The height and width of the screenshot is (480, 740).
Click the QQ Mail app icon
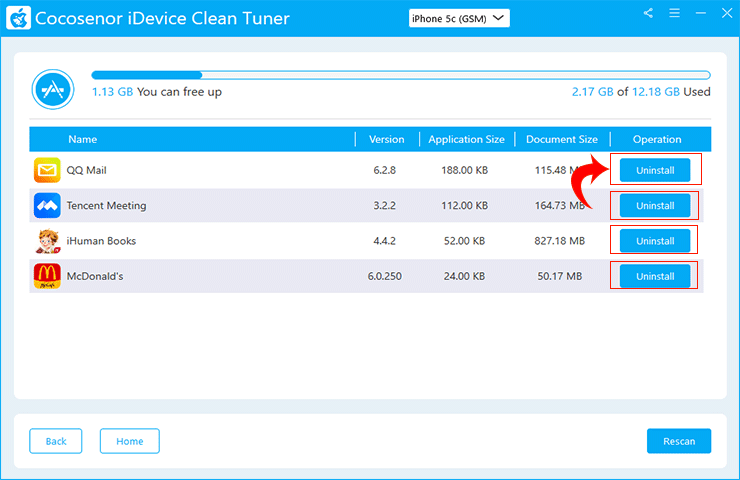[47, 170]
